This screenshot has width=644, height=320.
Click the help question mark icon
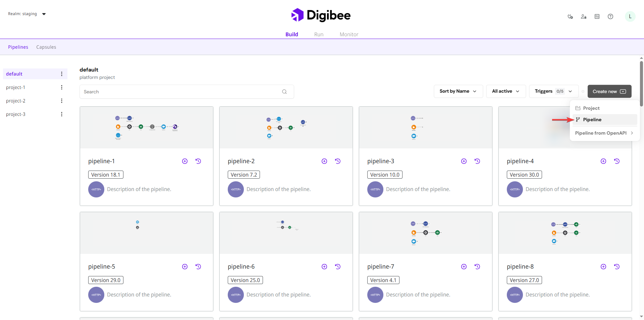pos(610,16)
